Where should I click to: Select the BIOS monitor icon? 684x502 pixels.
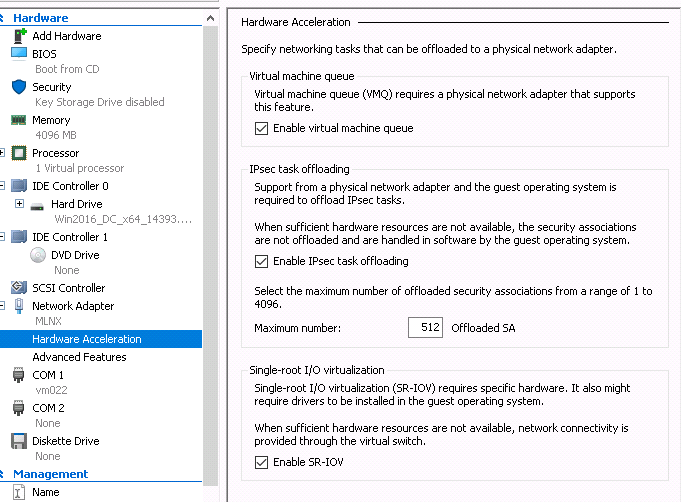tap(19, 53)
